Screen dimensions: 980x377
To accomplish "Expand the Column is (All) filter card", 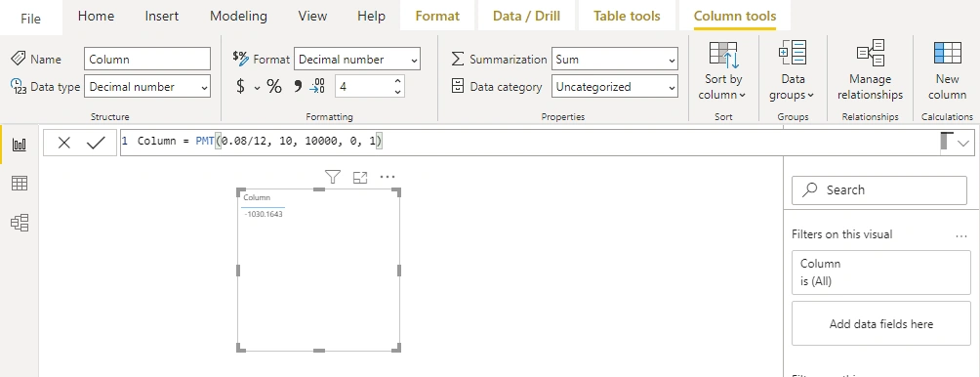I will click(x=880, y=272).
